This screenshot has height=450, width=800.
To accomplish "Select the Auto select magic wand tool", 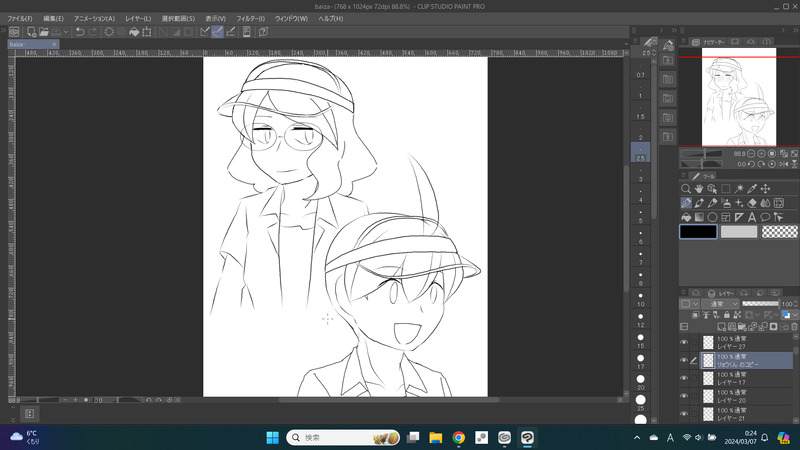I will point(739,189).
